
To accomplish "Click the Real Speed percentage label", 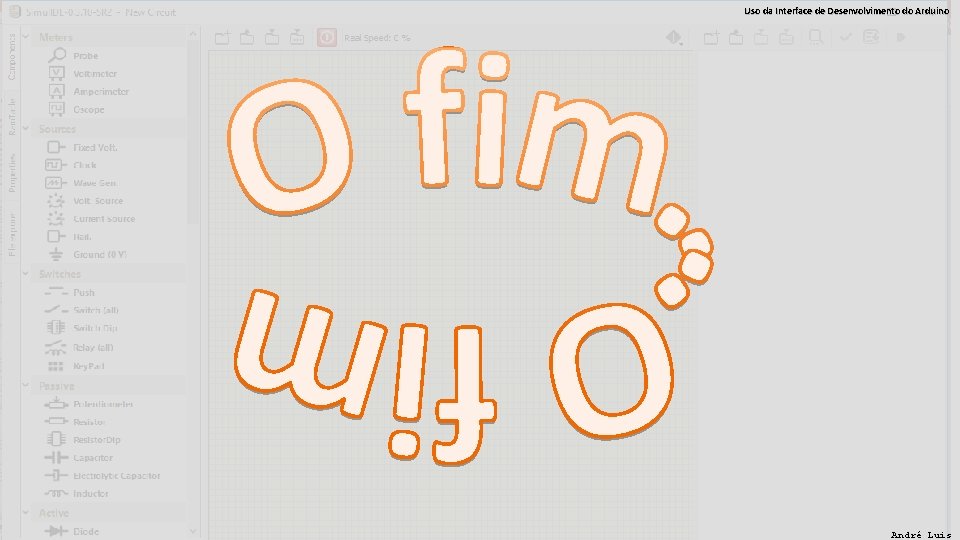I will [x=377, y=38].
